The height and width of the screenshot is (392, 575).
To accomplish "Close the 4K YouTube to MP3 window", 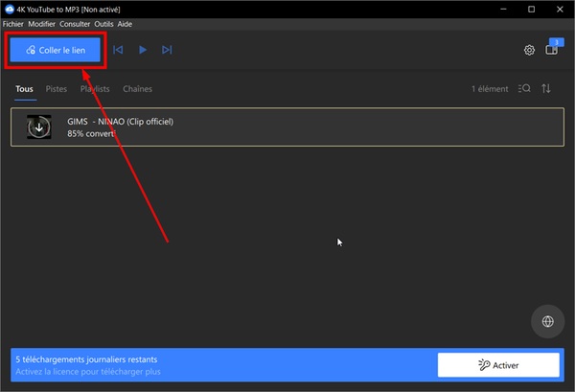I will coord(560,10).
